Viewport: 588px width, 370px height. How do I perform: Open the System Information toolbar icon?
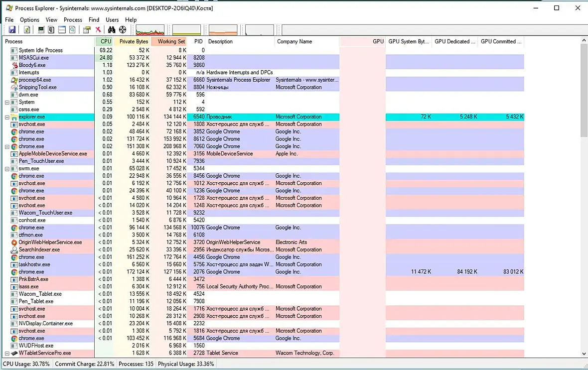pos(41,29)
